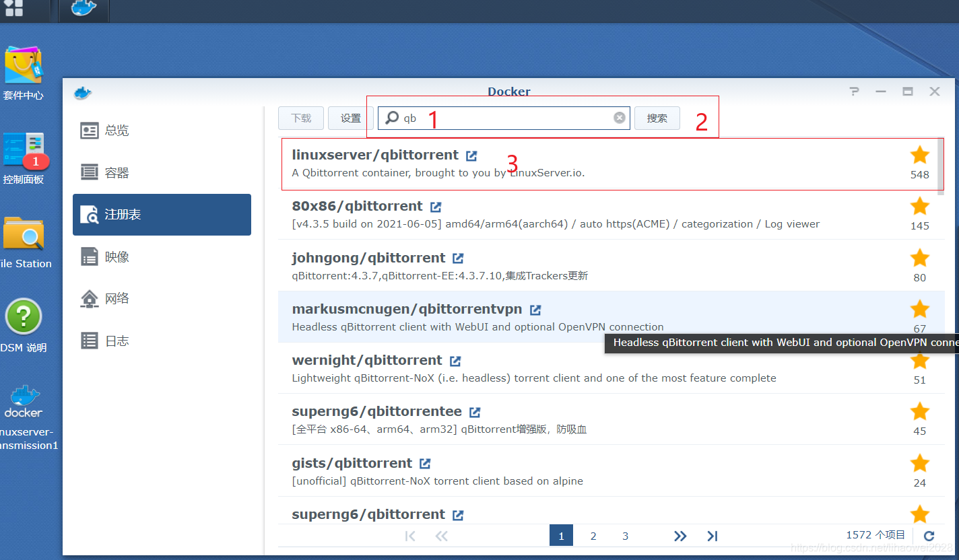The width and height of the screenshot is (959, 560).
Task: Open markusmcnugen/qbittorrentvpn external link icon
Action: (535, 310)
